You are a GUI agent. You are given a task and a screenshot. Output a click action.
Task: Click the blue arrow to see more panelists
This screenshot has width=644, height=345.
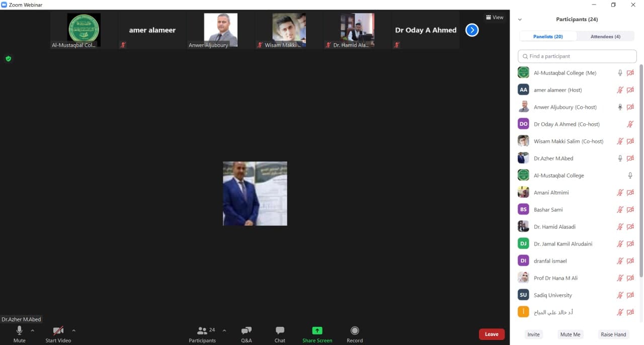point(472,30)
